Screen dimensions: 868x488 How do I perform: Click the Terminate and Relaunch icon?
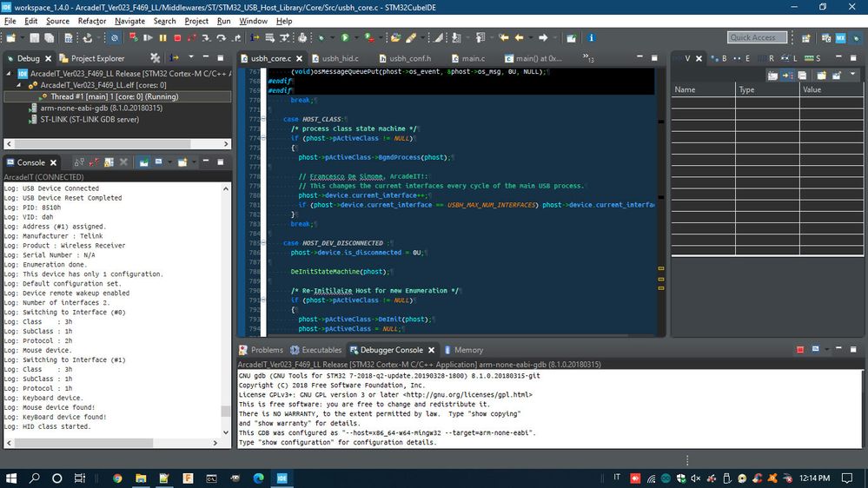(134, 37)
